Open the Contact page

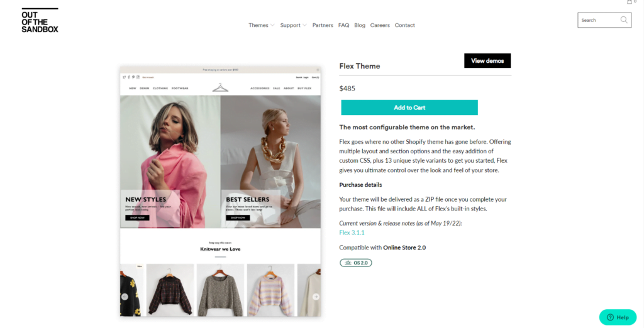coord(404,25)
